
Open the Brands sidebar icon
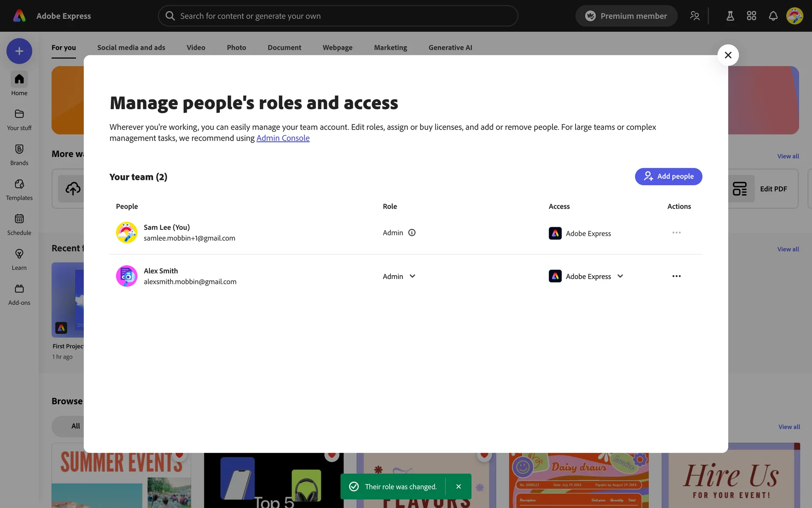(19, 149)
